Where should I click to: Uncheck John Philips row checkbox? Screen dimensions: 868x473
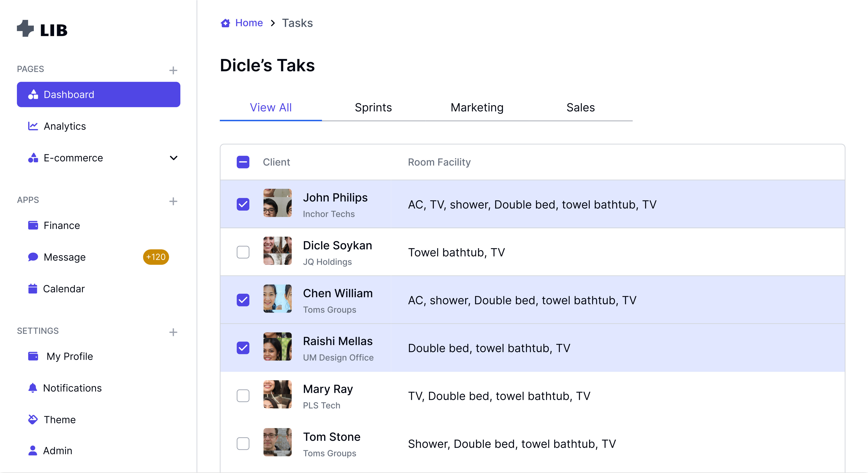pyautogui.click(x=243, y=204)
